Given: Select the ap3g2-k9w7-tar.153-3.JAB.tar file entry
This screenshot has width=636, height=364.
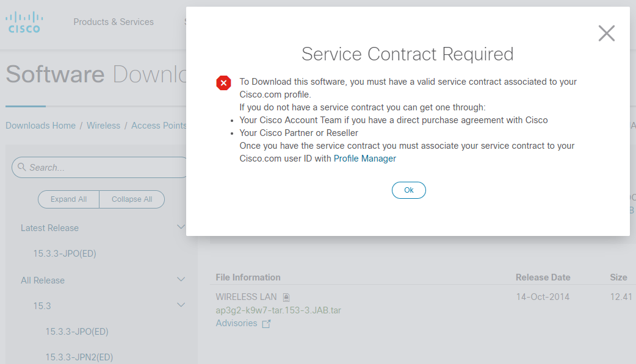Looking at the screenshot, I should (x=278, y=310).
